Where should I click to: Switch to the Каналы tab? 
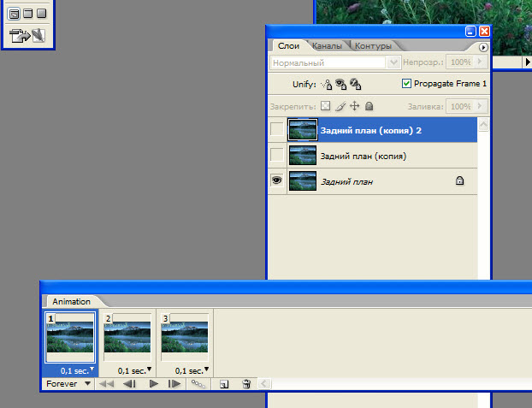(x=327, y=46)
